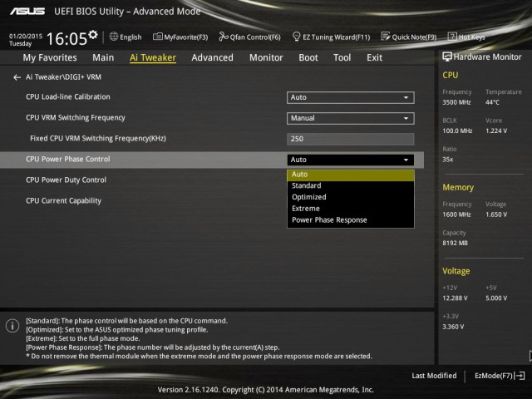The width and height of the screenshot is (532, 399).
Task: Click BCLK value 100.0 MHz
Action: click(x=457, y=131)
